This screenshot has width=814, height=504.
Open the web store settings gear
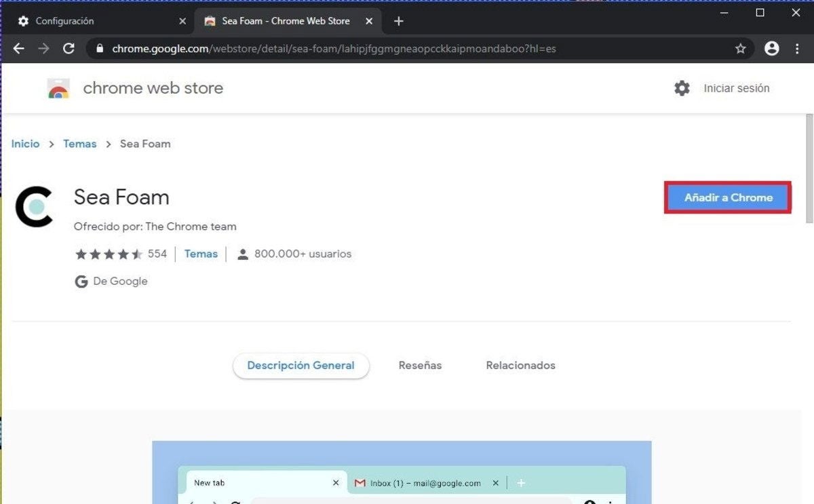point(682,88)
